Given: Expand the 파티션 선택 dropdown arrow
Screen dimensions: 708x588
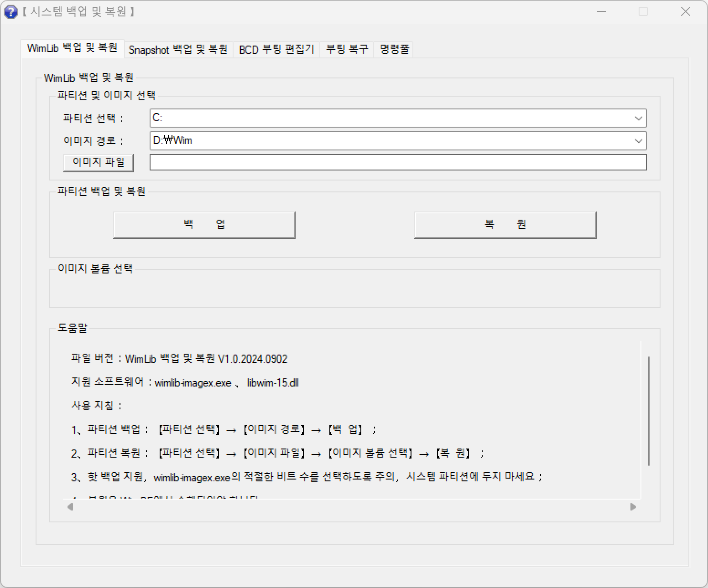Looking at the screenshot, I should [x=638, y=118].
